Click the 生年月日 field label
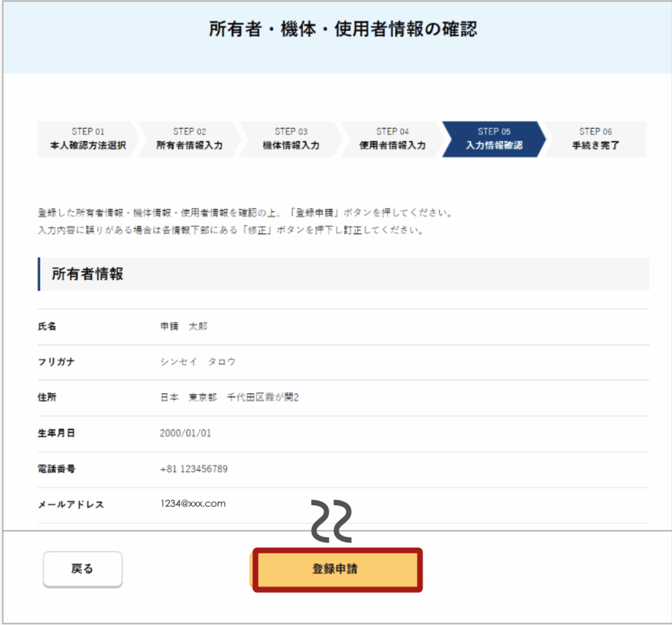 point(56,433)
